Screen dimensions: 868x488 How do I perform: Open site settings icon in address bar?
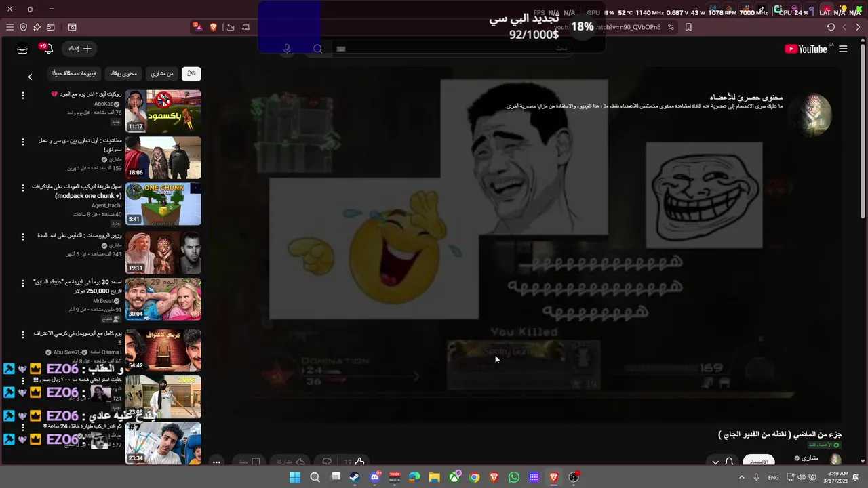click(x=671, y=27)
